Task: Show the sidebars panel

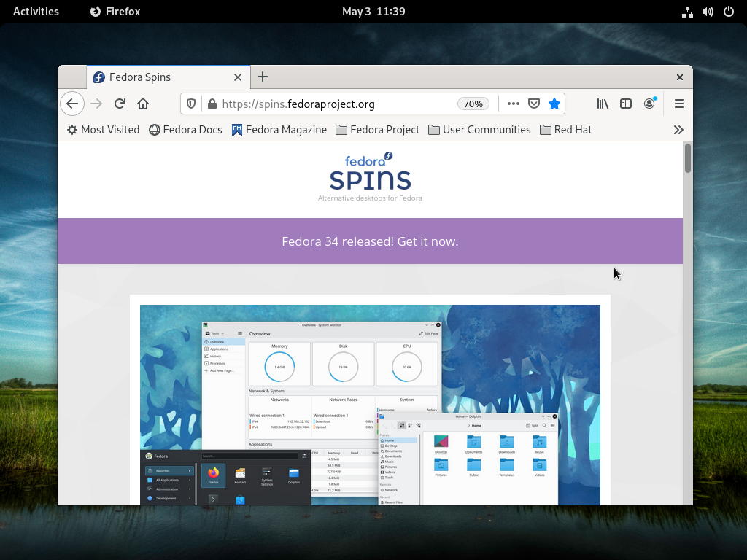Action: point(626,104)
